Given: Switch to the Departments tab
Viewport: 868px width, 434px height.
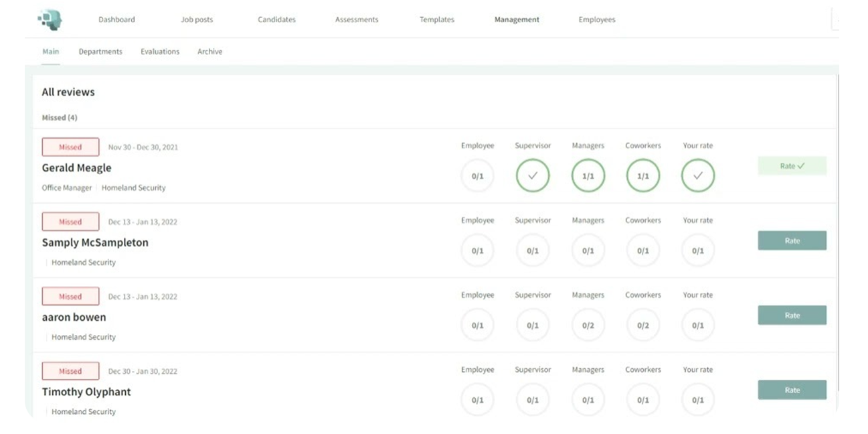Looking at the screenshot, I should [100, 51].
